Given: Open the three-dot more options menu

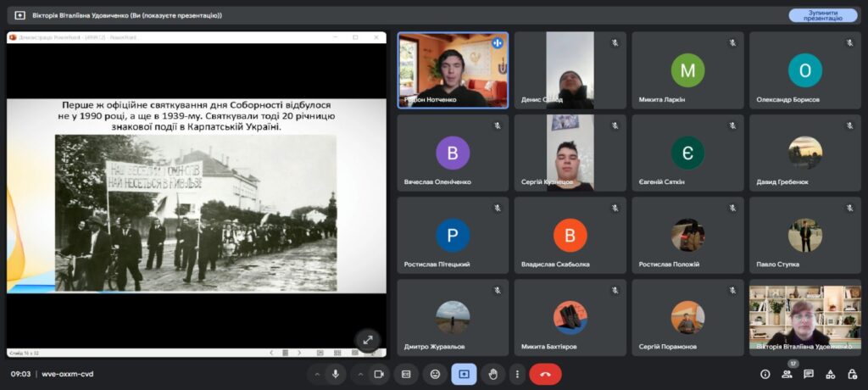Looking at the screenshot, I should (516, 374).
